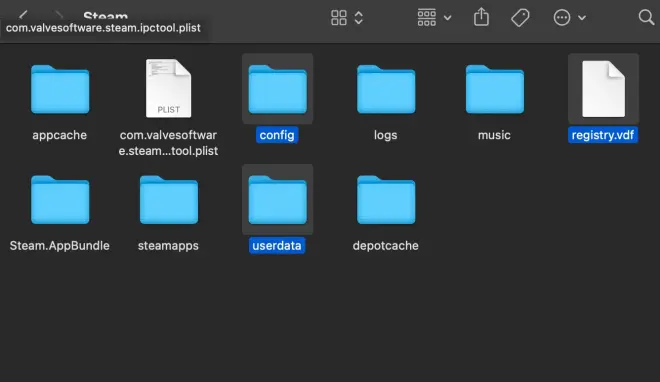Click the 'Steam.AppBundle' label text
The image size is (660, 382).
tap(59, 246)
